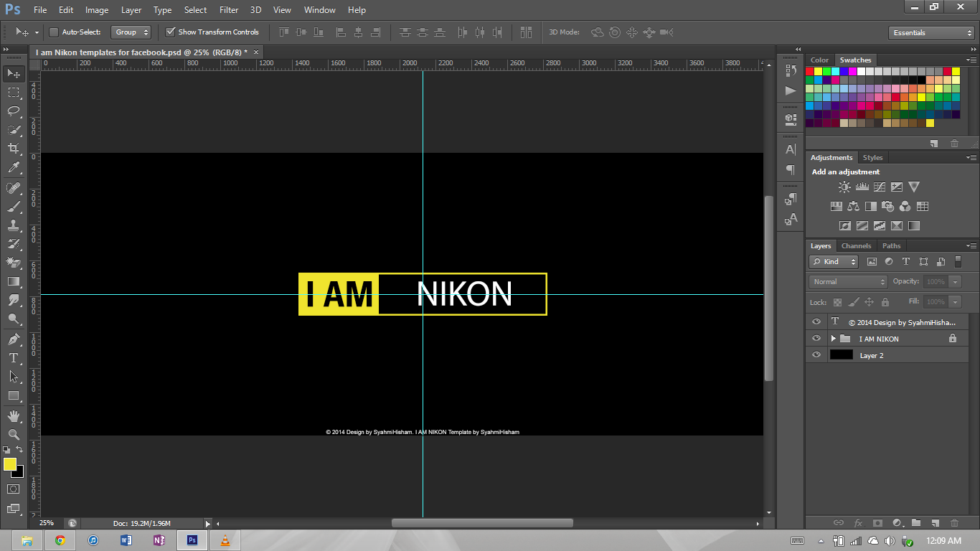Select the Zoom tool
Viewport: 980px width, 551px height.
(14, 434)
